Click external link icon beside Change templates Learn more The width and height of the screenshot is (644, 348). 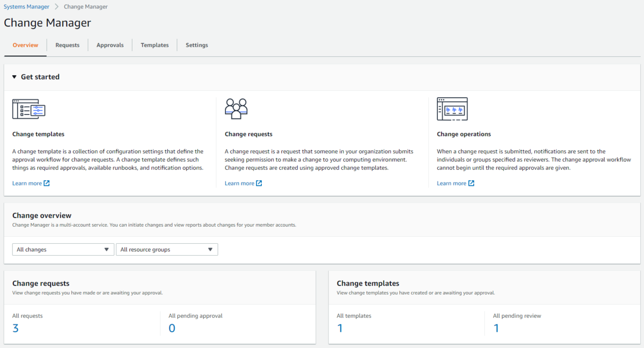[x=46, y=183]
